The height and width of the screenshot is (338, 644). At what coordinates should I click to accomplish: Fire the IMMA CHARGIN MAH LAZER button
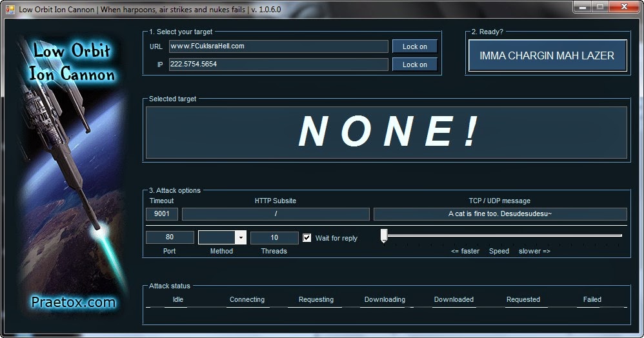point(547,55)
